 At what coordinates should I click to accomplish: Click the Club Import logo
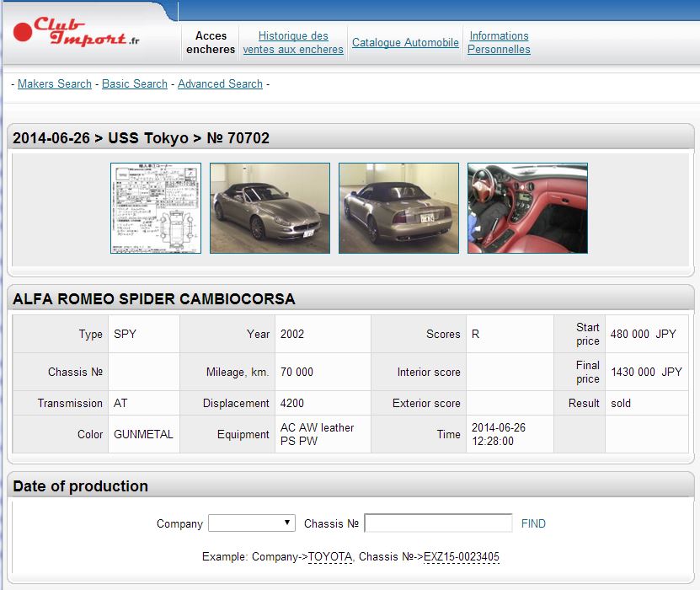77,34
